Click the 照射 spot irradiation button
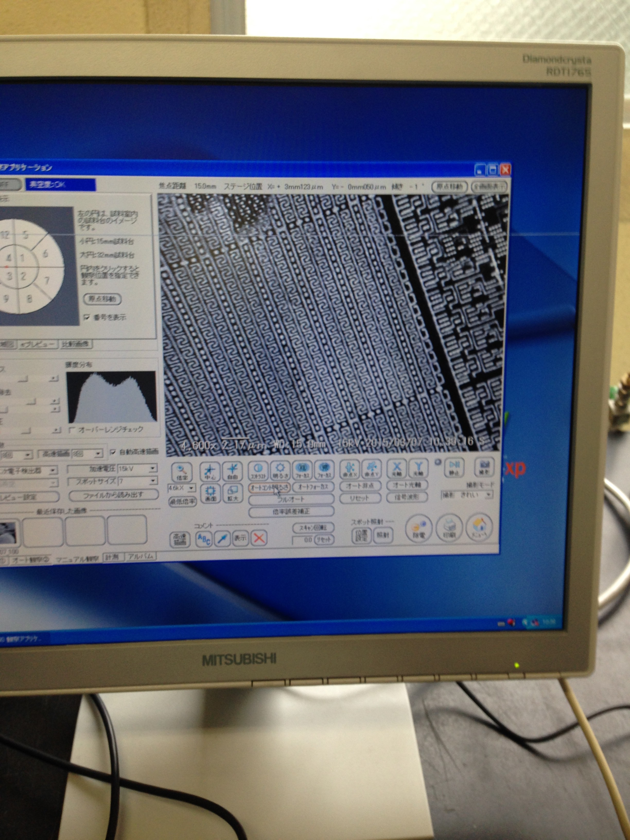Viewport: 630px width, 840px height. [x=383, y=535]
